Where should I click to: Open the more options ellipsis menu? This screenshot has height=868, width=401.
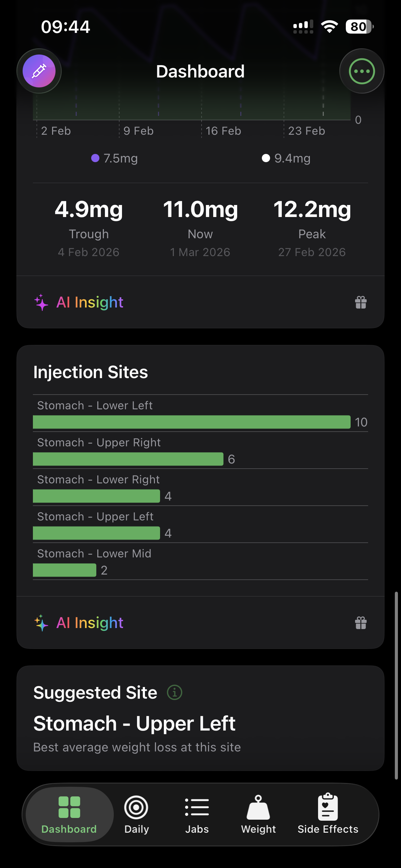[362, 71]
